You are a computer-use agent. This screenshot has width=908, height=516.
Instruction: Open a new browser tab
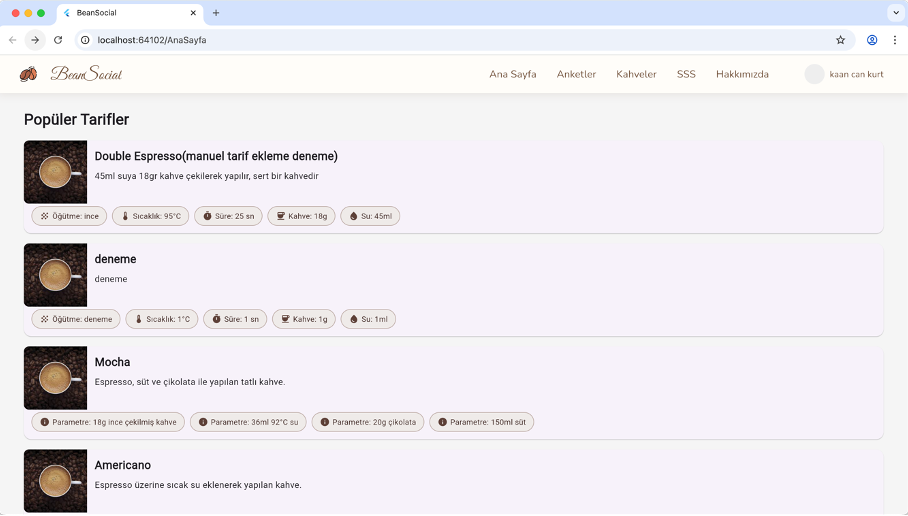tap(216, 13)
